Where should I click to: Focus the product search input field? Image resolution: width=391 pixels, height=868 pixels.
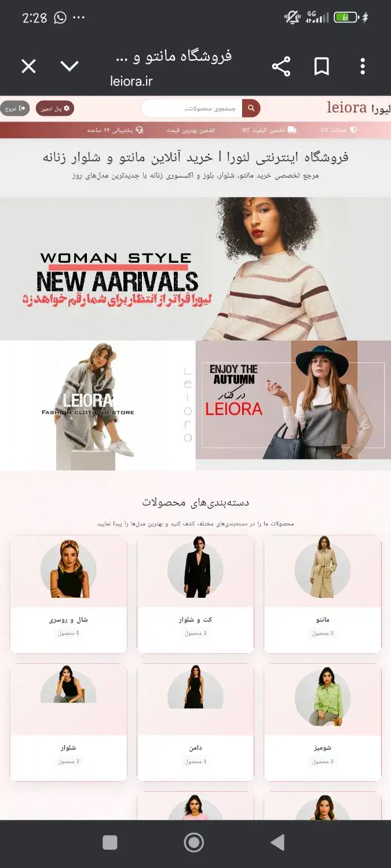(x=192, y=108)
